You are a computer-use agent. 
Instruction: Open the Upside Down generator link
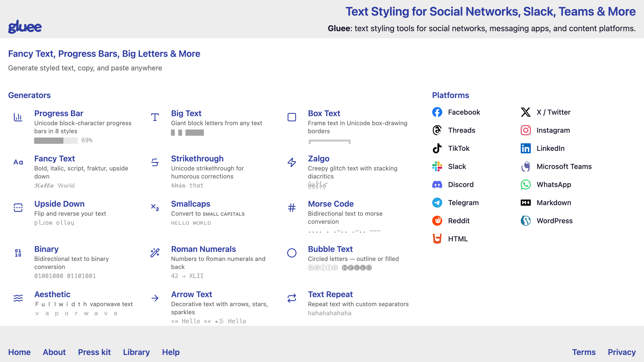pyautogui.click(x=59, y=204)
